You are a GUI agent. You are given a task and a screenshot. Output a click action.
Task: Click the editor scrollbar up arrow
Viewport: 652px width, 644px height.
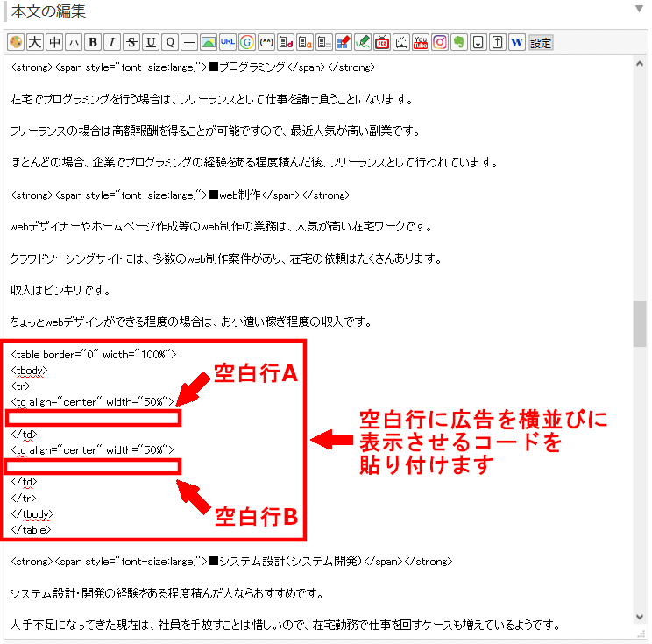click(640, 64)
